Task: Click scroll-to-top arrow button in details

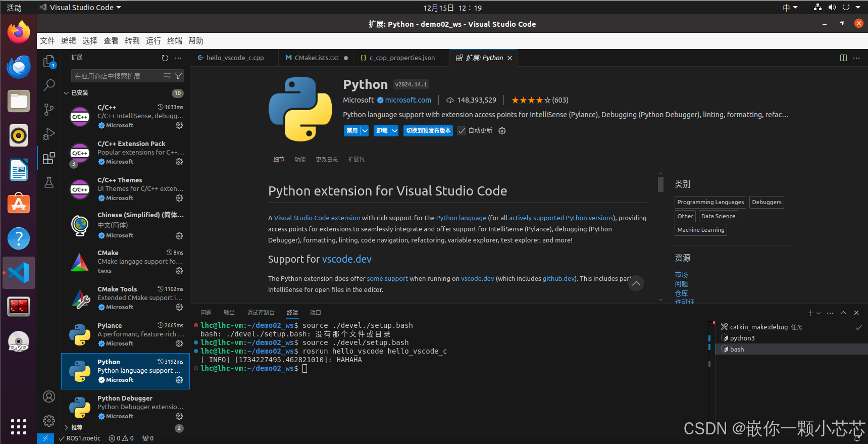Action: tap(636, 283)
